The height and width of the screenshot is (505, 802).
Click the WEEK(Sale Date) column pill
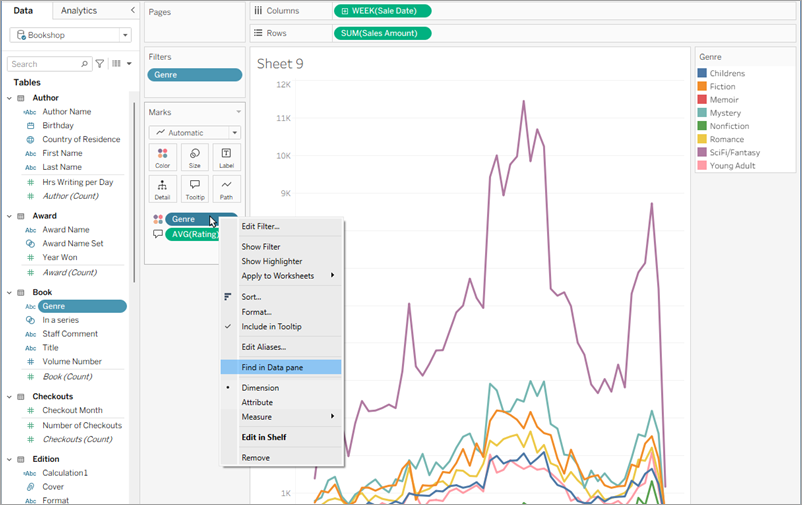point(382,11)
